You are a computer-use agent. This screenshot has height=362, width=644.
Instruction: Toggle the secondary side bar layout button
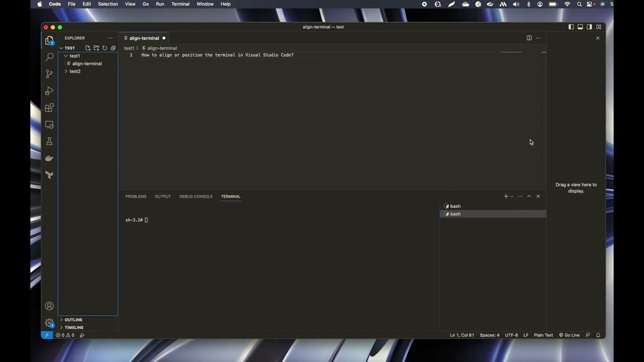pyautogui.click(x=589, y=27)
